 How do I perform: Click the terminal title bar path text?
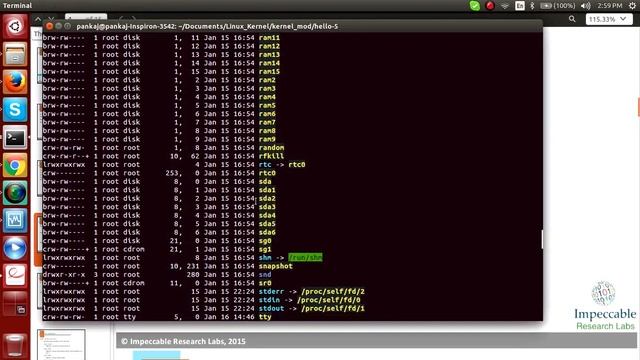[x=207, y=26]
